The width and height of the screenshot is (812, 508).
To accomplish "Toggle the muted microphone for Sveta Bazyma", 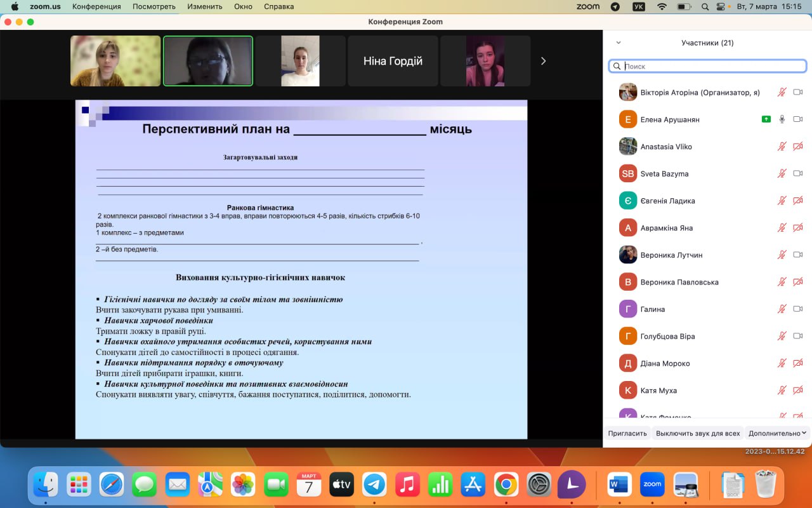I will 782,173.
